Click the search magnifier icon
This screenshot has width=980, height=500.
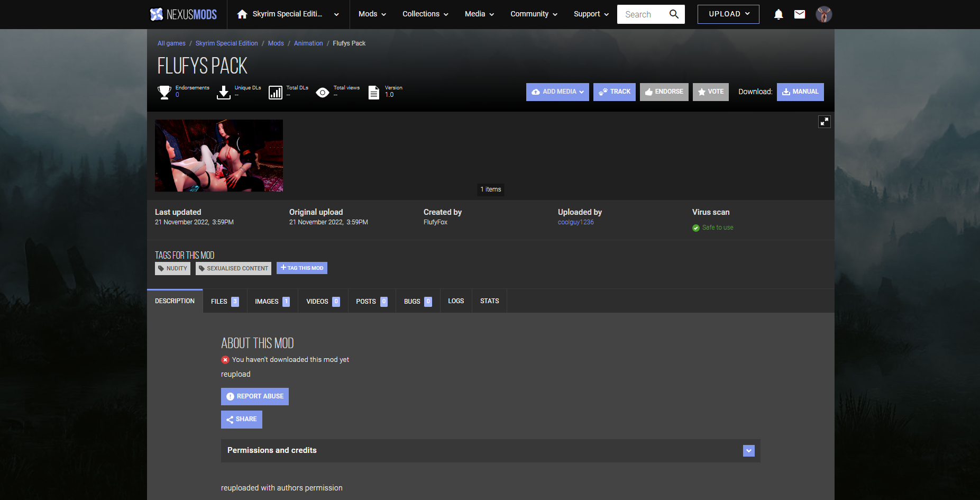tap(674, 14)
